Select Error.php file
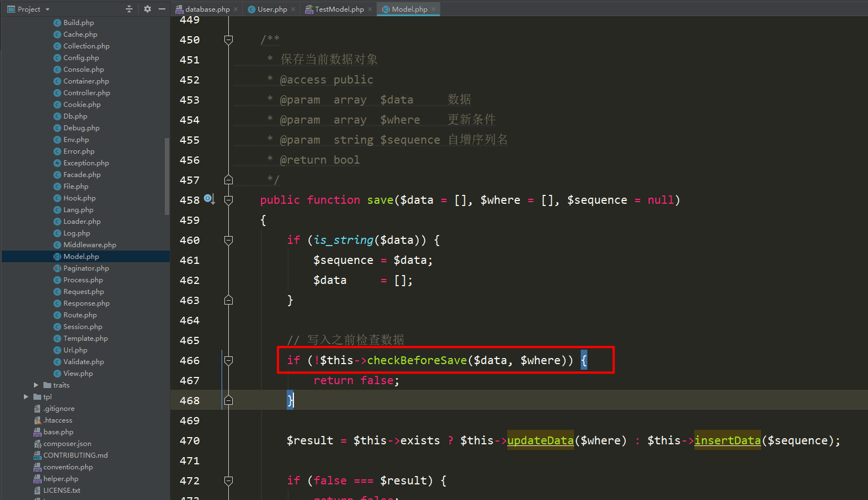This screenshot has width=868, height=500. [x=79, y=151]
